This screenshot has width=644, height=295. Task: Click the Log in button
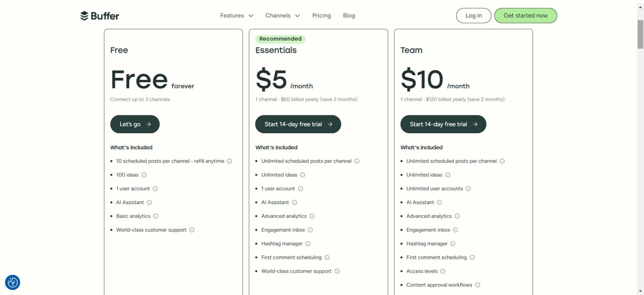(x=474, y=16)
